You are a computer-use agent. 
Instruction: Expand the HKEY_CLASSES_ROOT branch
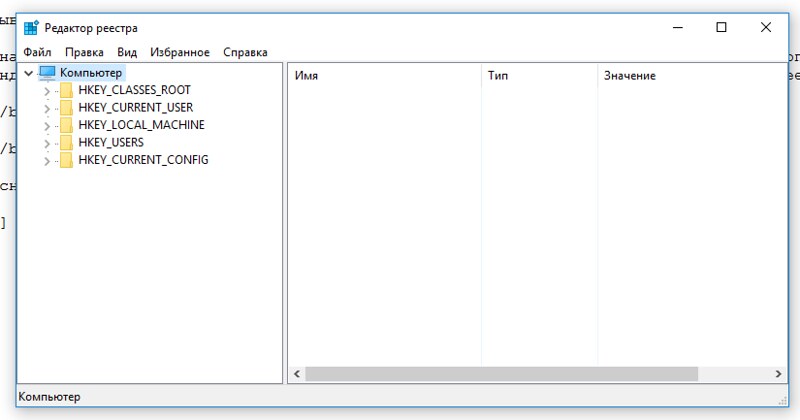(46, 91)
